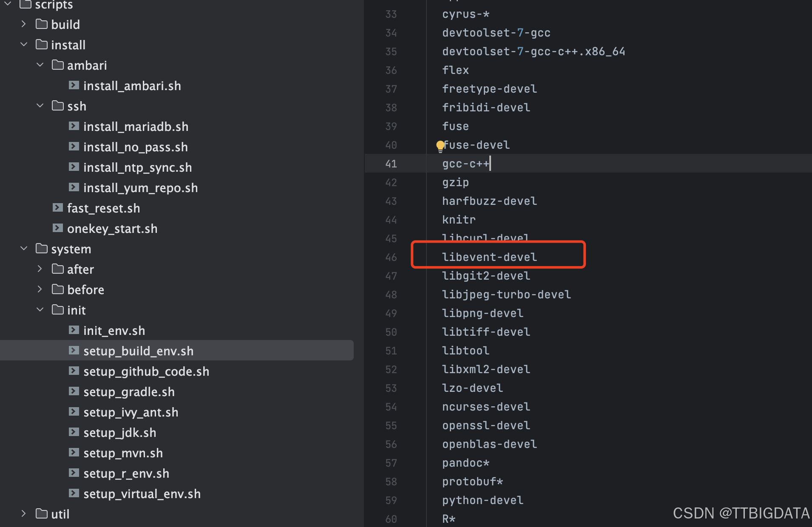Click the devtoolset-7-gcc-c++.x86_64 line

534,51
